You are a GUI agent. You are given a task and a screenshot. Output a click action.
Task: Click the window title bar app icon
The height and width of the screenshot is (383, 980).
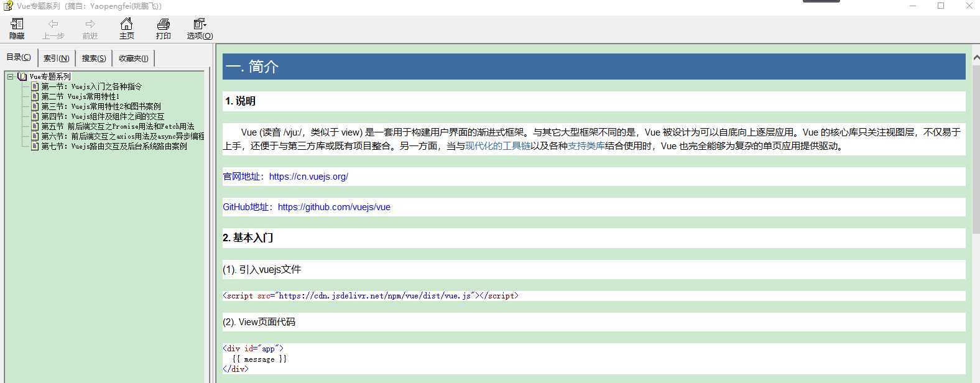pos(7,6)
